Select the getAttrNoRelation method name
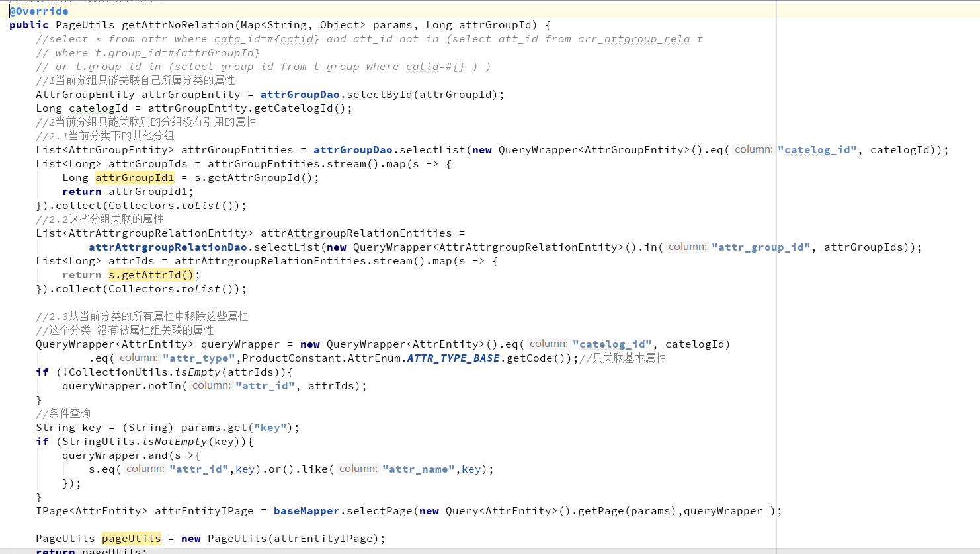Image resolution: width=980 pixels, height=554 pixels. tap(178, 24)
